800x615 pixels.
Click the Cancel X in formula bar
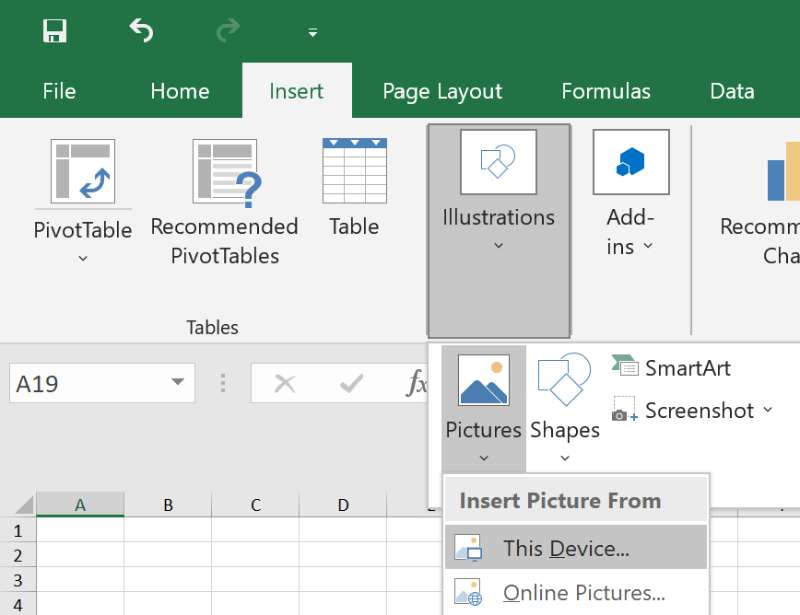pyautogui.click(x=285, y=384)
